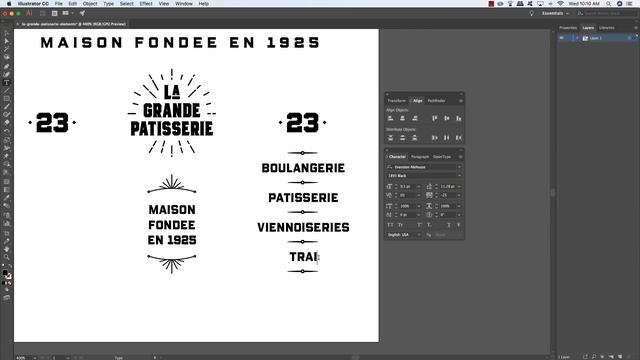The height and width of the screenshot is (360, 640).
Task: Click Vertical Distribute Top icon
Action: [391, 138]
